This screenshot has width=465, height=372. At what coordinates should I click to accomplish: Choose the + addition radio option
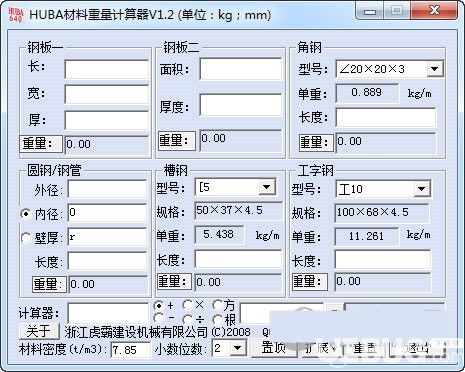[159, 305]
